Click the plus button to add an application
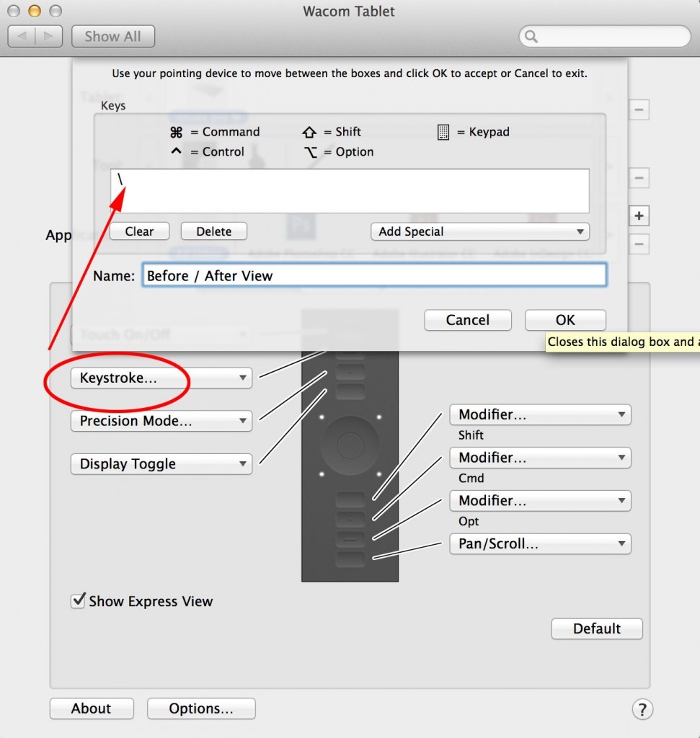700x738 pixels. pyautogui.click(x=639, y=215)
